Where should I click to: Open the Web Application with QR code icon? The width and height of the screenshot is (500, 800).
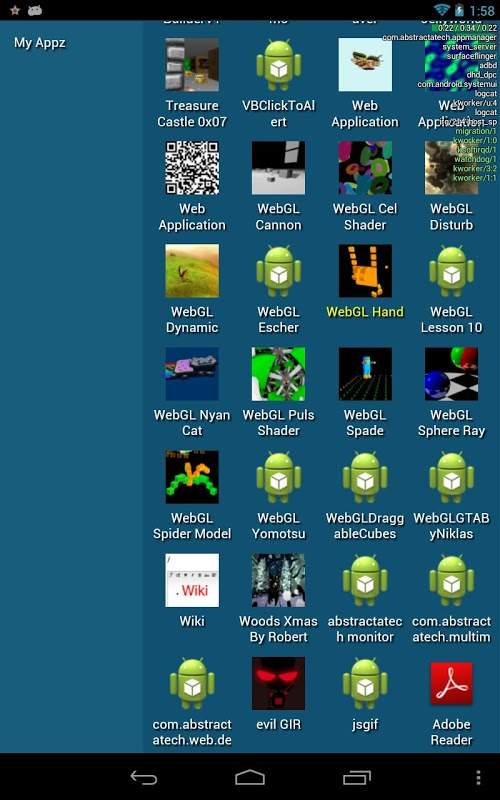point(192,168)
